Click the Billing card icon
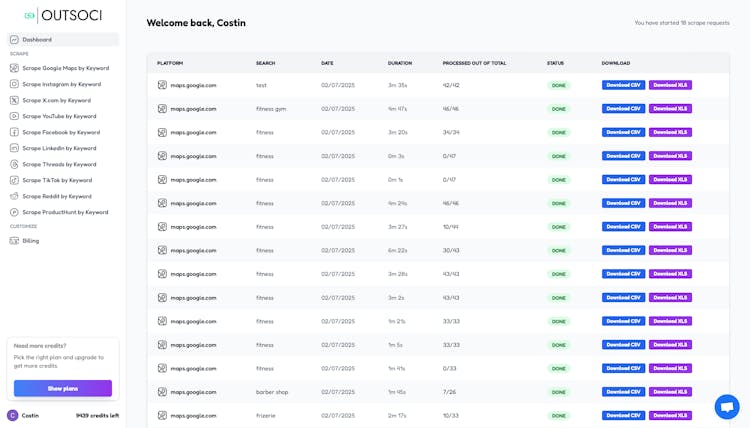 (x=14, y=240)
